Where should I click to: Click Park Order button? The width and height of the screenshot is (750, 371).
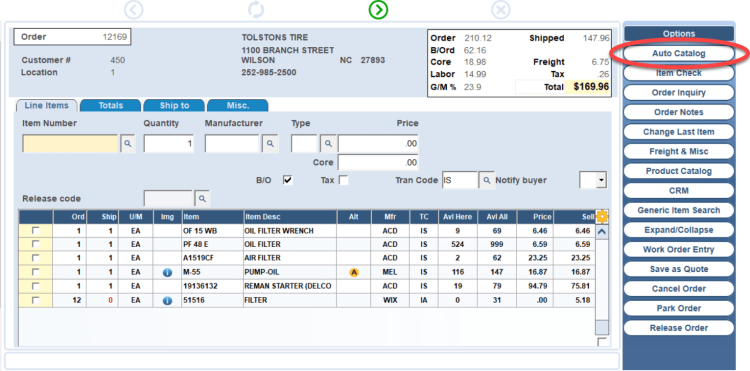pyautogui.click(x=678, y=308)
